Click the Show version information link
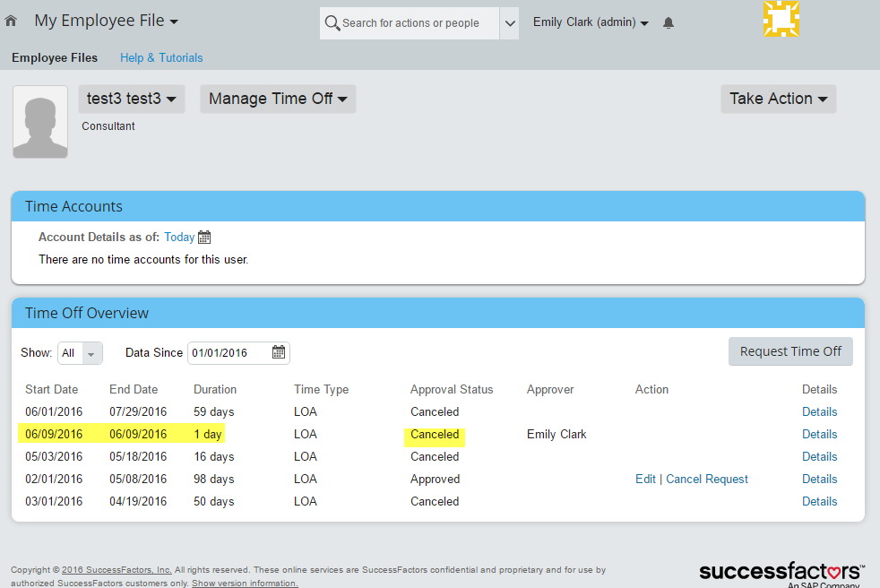 pyautogui.click(x=245, y=583)
